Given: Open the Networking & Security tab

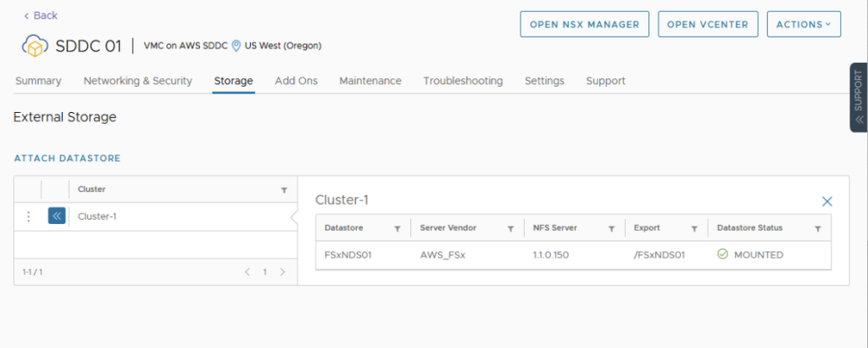Looking at the screenshot, I should pyautogui.click(x=138, y=81).
